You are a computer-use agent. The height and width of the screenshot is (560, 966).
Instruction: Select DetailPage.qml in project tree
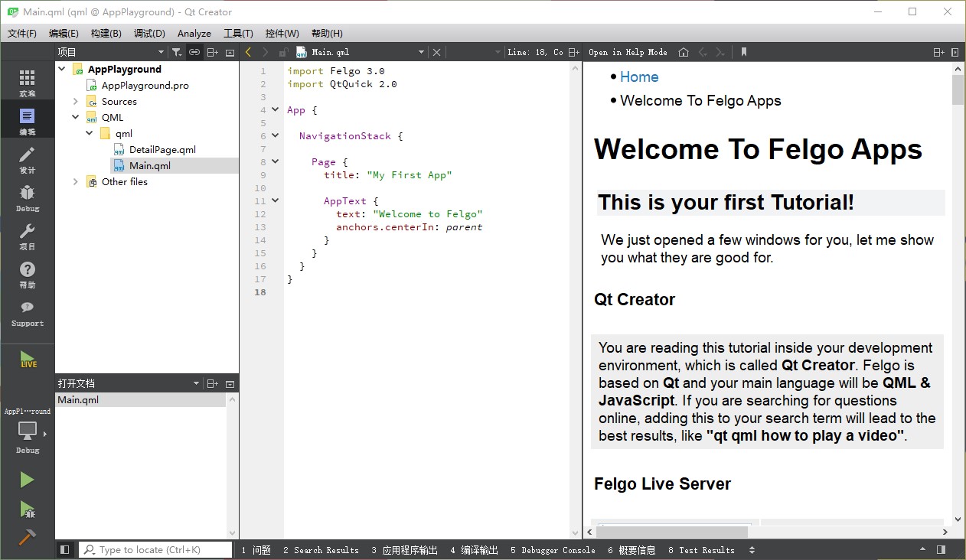[162, 149]
